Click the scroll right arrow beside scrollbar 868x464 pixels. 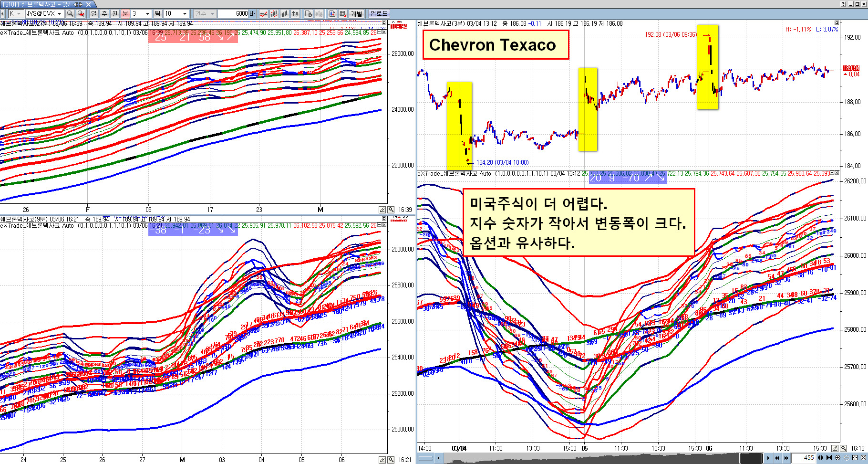click(768, 458)
